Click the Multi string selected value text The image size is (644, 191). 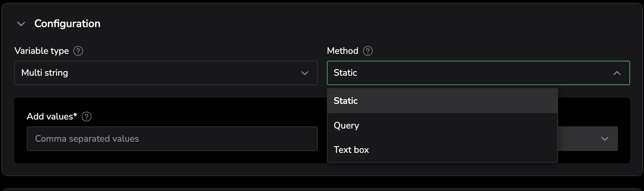[x=45, y=73]
